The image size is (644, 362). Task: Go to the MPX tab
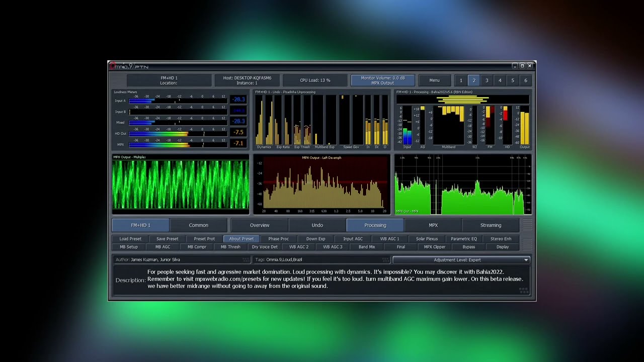point(433,225)
